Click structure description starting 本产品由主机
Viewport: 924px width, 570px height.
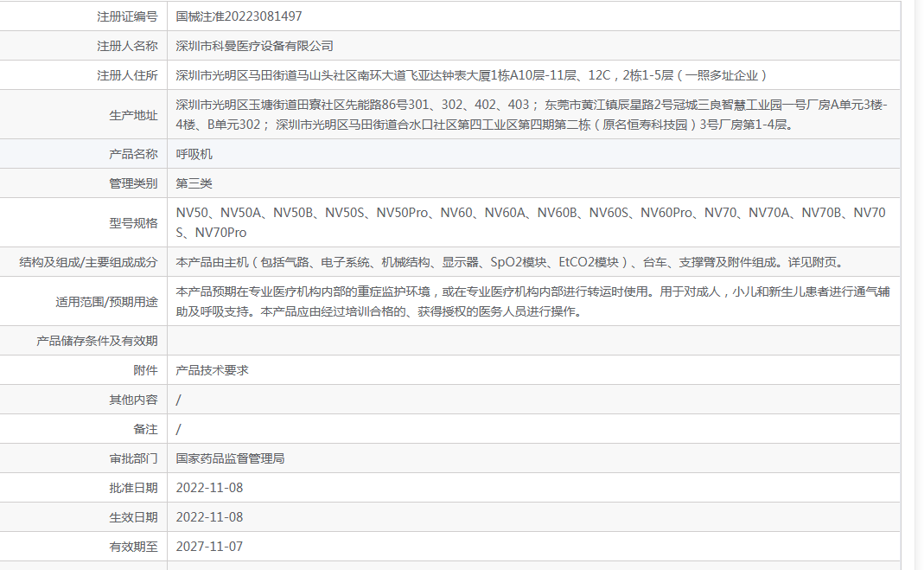[x=511, y=262]
